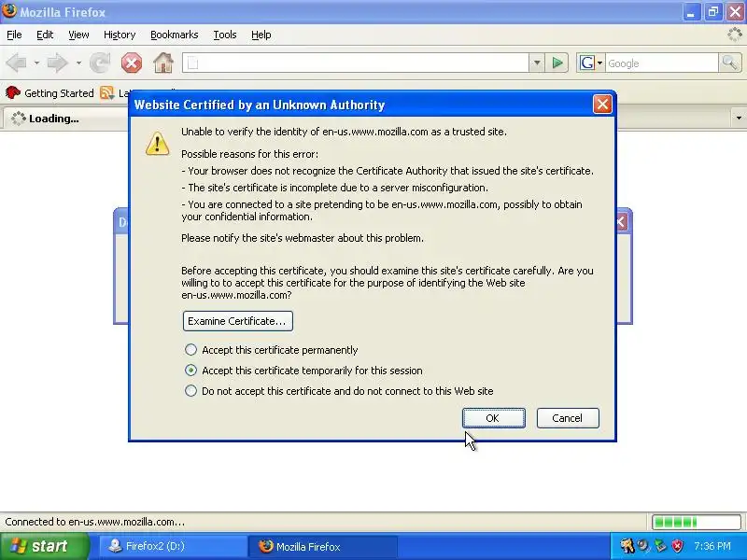This screenshot has height=560, width=747.
Task: Click the Google search engine icon
Action: pyautogui.click(x=587, y=63)
